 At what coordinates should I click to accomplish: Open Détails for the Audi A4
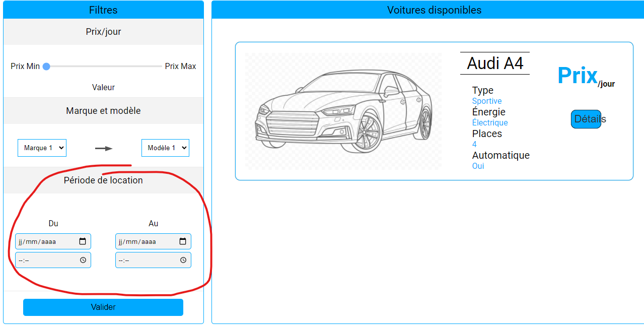tap(586, 119)
